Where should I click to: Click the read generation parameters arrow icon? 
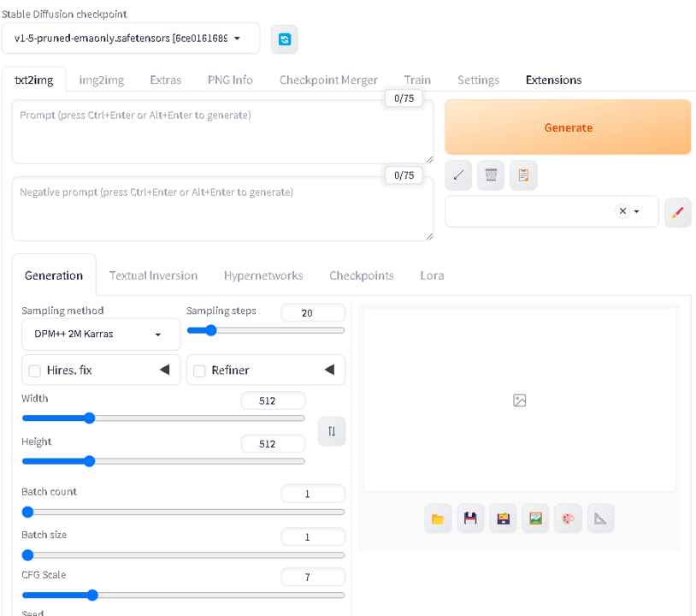458,175
